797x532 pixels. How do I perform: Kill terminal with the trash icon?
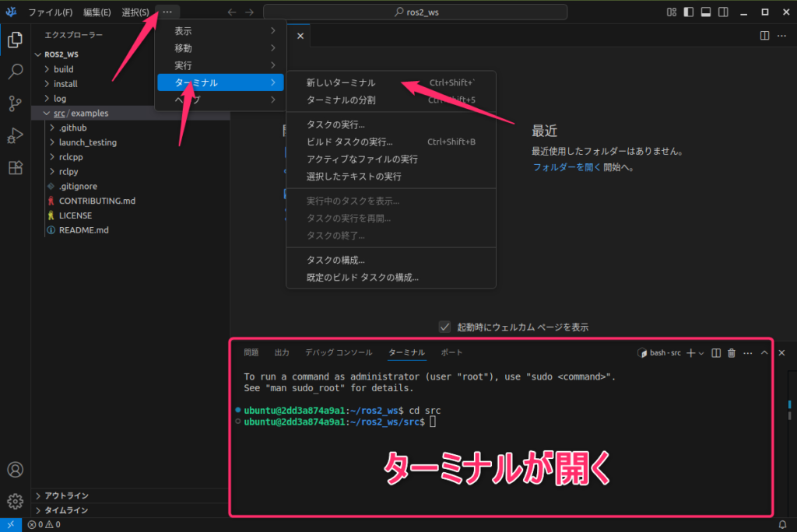tap(732, 353)
